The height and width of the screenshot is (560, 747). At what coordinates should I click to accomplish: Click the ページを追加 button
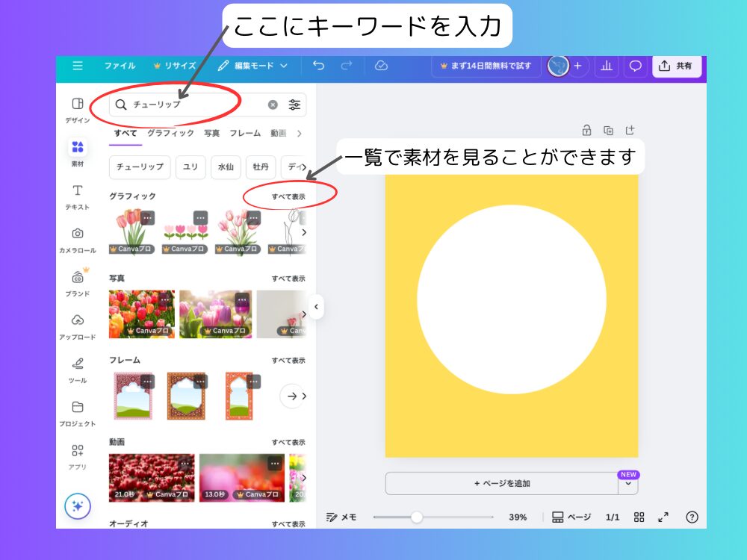click(502, 484)
